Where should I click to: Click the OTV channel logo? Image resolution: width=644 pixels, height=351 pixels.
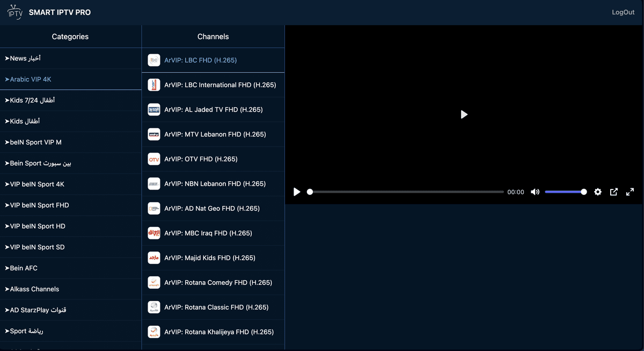[x=154, y=159]
